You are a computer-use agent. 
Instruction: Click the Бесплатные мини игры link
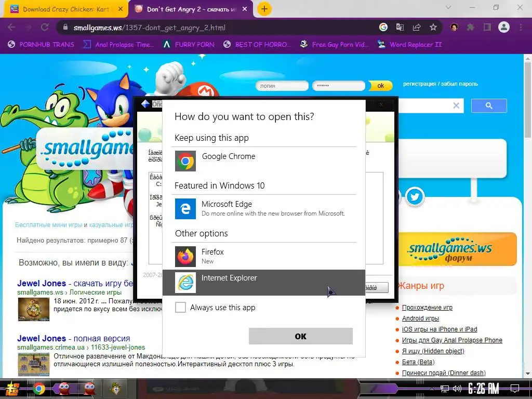[x=48, y=224]
